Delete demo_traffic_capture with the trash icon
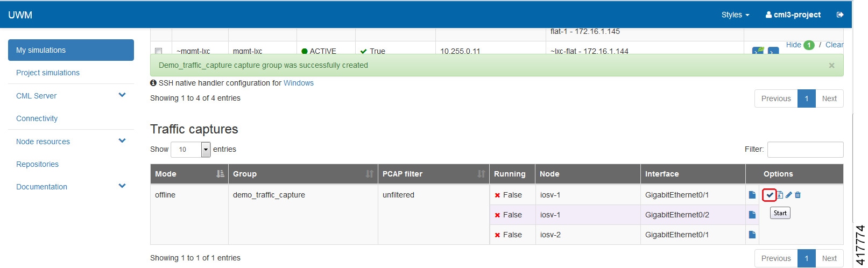The image size is (868, 268). tap(798, 195)
